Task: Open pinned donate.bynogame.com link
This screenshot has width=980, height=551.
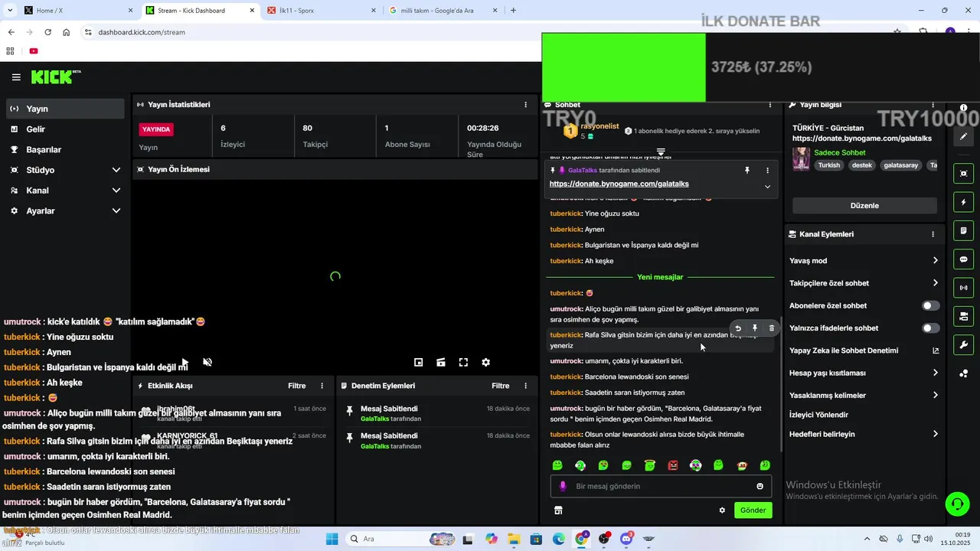Action: [619, 184]
